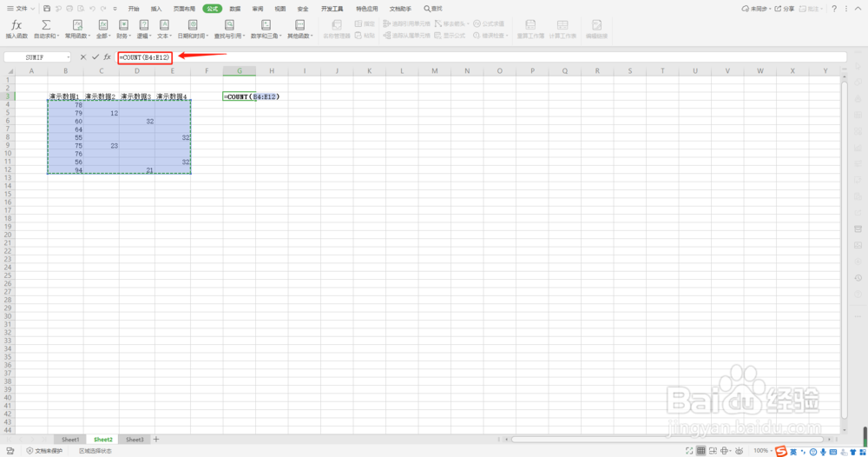Click the Not Synced (未同步) cloud button

(756, 9)
